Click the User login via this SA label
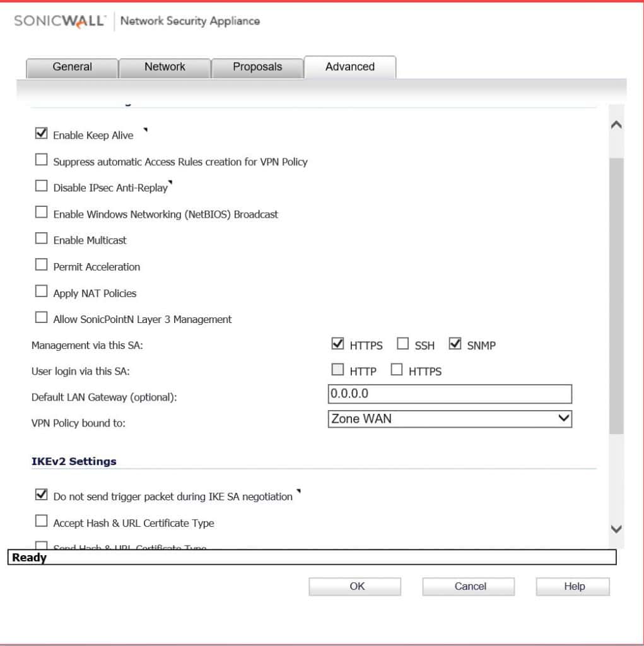This screenshot has height=646, width=644. (81, 371)
